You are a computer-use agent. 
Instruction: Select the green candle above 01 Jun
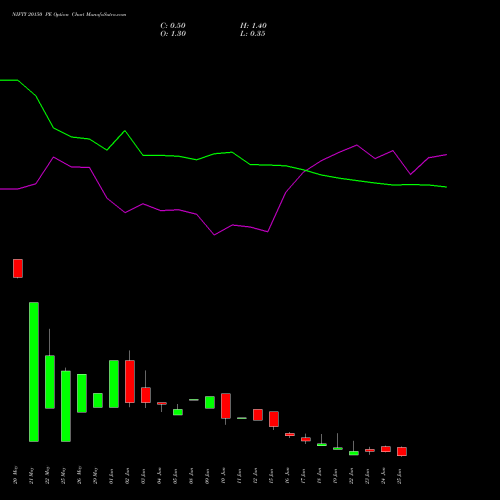(114, 384)
